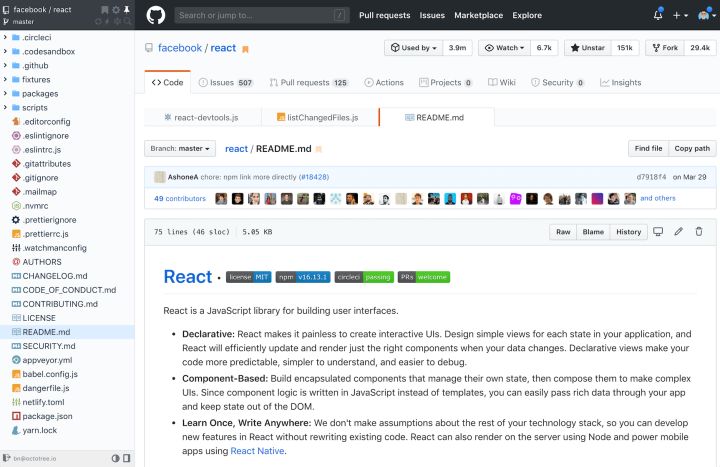Switch to the Insights tab
720x467 pixels.
coord(621,83)
